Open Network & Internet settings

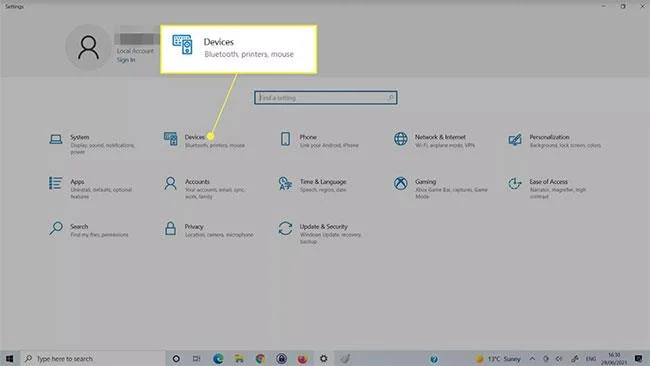(434, 141)
